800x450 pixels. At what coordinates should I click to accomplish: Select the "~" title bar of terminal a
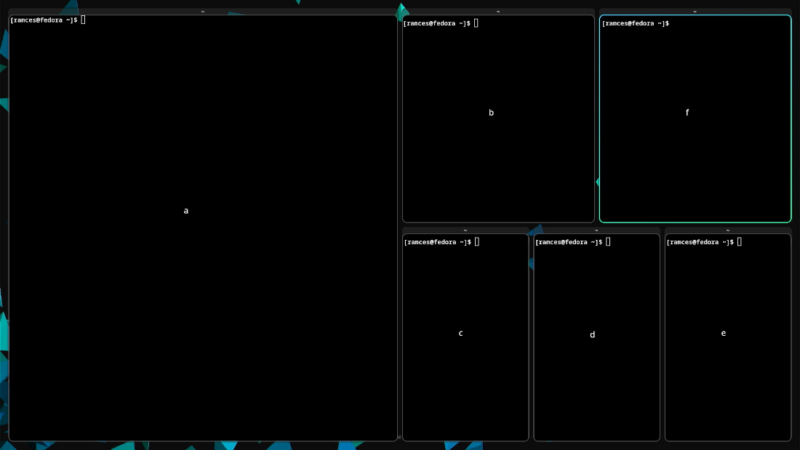pos(203,11)
